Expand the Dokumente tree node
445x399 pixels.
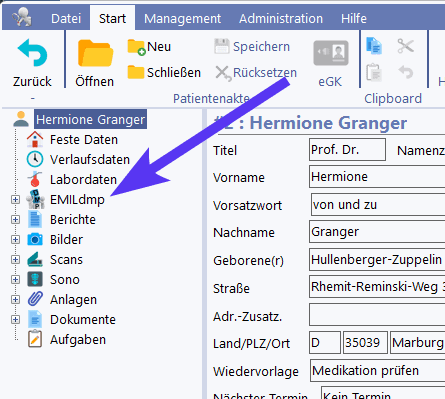pyautogui.click(x=15, y=319)
